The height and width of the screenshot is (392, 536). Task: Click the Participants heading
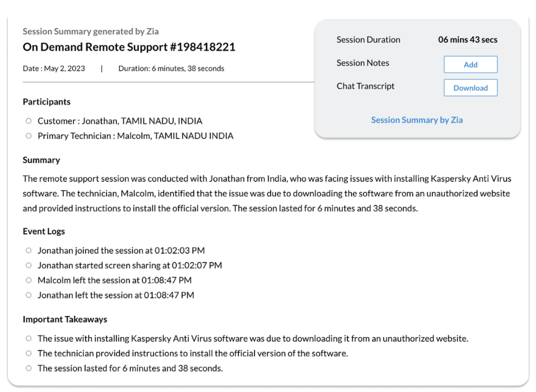(47, 102)
